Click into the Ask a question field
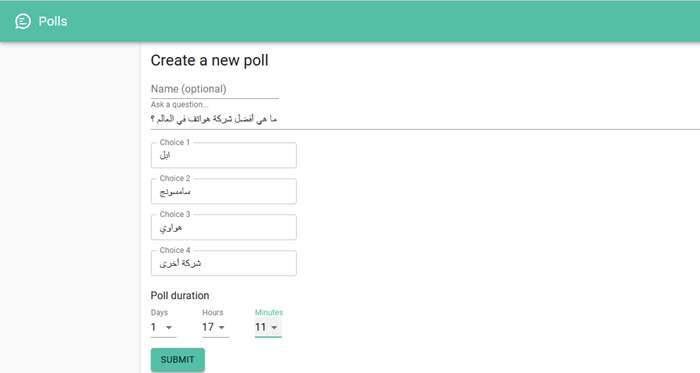Screen dimensions: 700x373 coord(425,119)
